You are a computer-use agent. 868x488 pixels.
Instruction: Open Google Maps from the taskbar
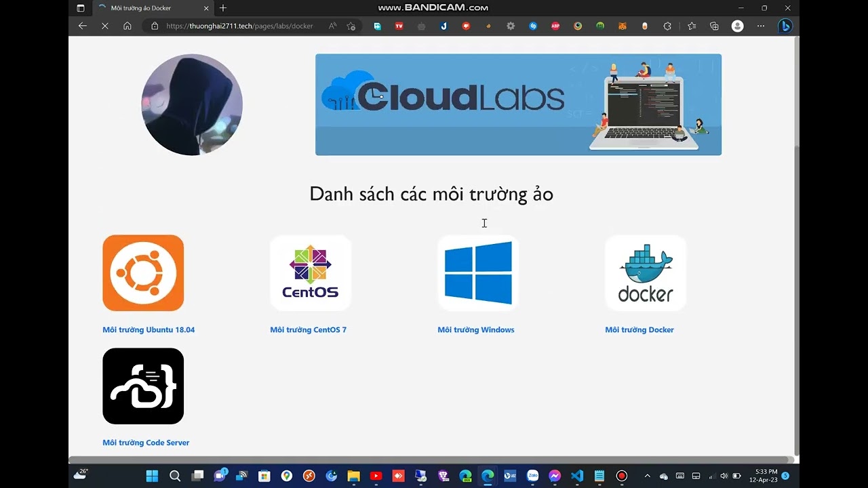286,476
